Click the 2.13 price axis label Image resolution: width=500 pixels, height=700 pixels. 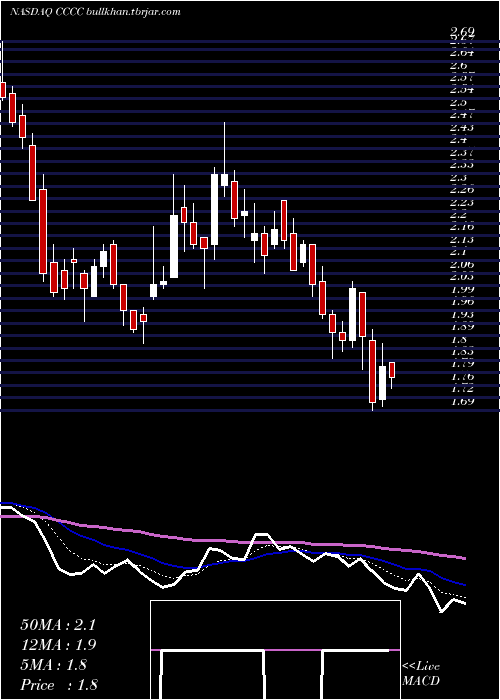(x=462, y=240)
